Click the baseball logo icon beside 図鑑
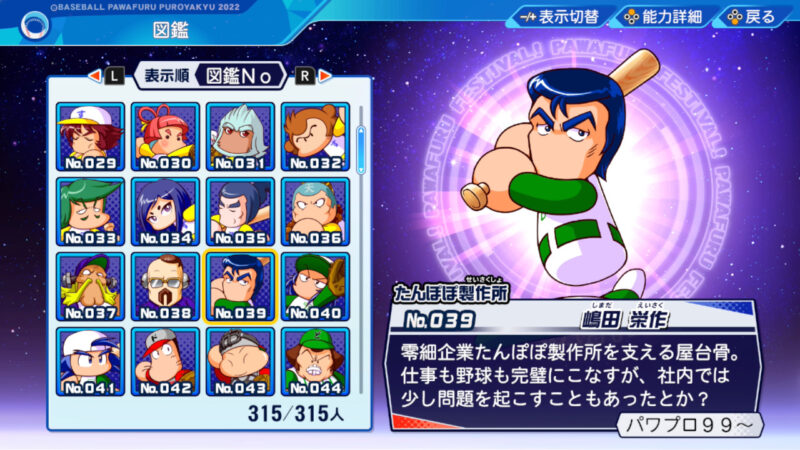The height and width of the screenshot is (450, 800). [x=35, y=26]
